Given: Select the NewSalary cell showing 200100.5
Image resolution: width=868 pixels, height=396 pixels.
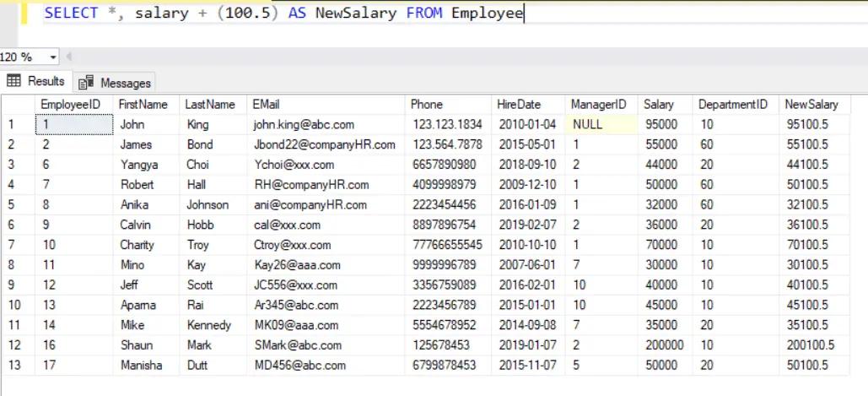Looking at the screenshot, I should click(x=810, y=345).
